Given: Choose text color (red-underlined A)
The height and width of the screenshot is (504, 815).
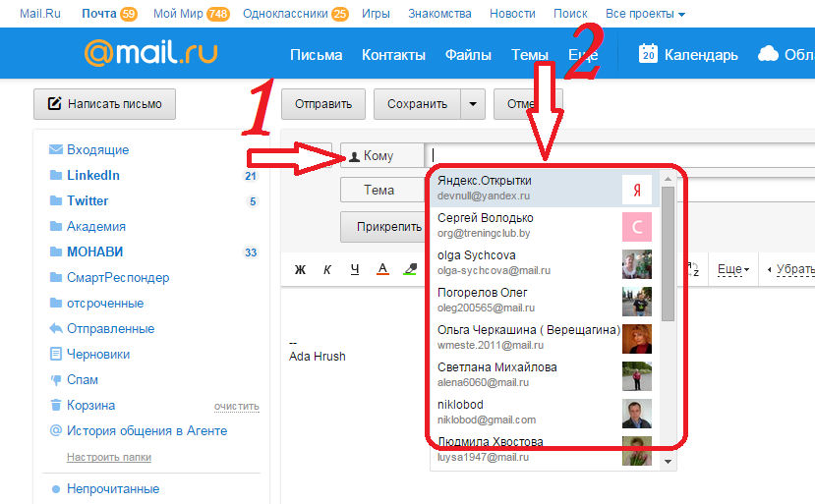Looking at the screenshot, I should [x=382, y=269].
